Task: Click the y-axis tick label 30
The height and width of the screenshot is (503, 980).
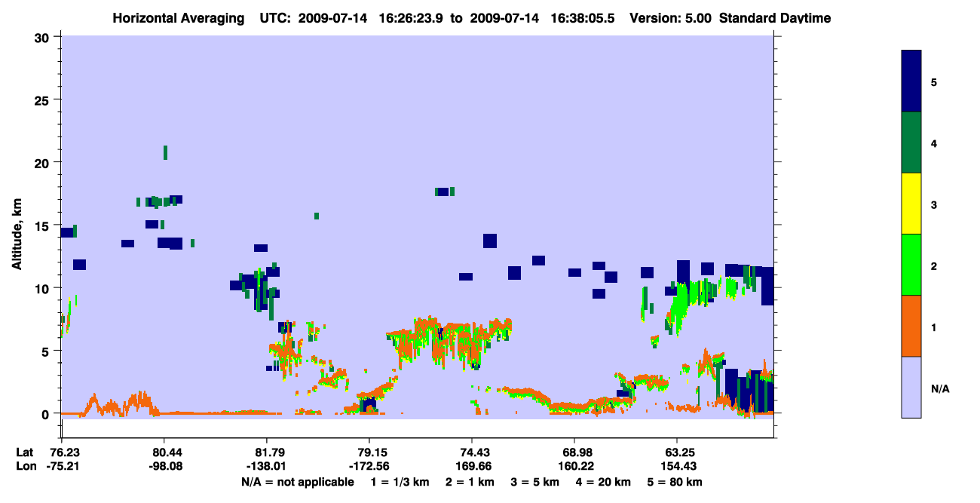Action: pos(44,37)
